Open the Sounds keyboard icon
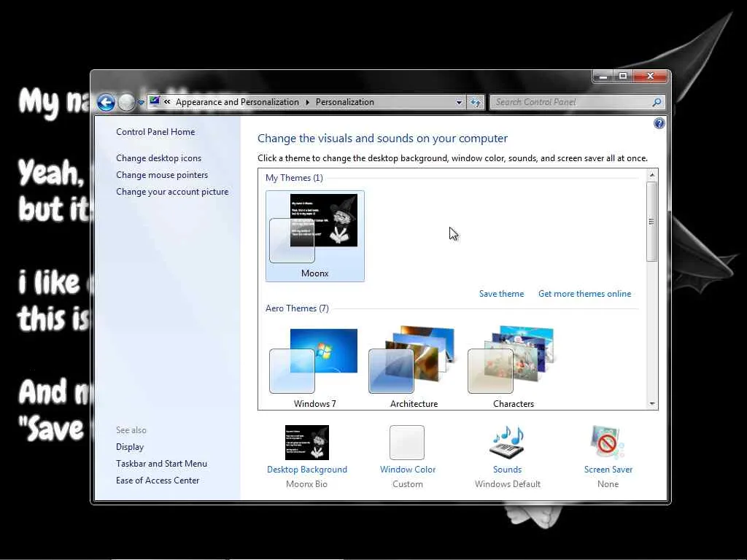Image resolution: width=747 pixels, height=560 pixels. coord(508,443)
